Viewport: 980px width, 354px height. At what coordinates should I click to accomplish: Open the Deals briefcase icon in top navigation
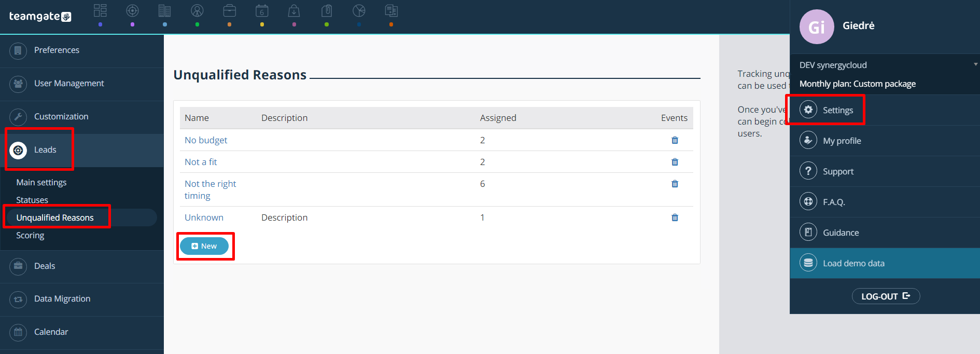pyautogui.click(x=230, y=10)
